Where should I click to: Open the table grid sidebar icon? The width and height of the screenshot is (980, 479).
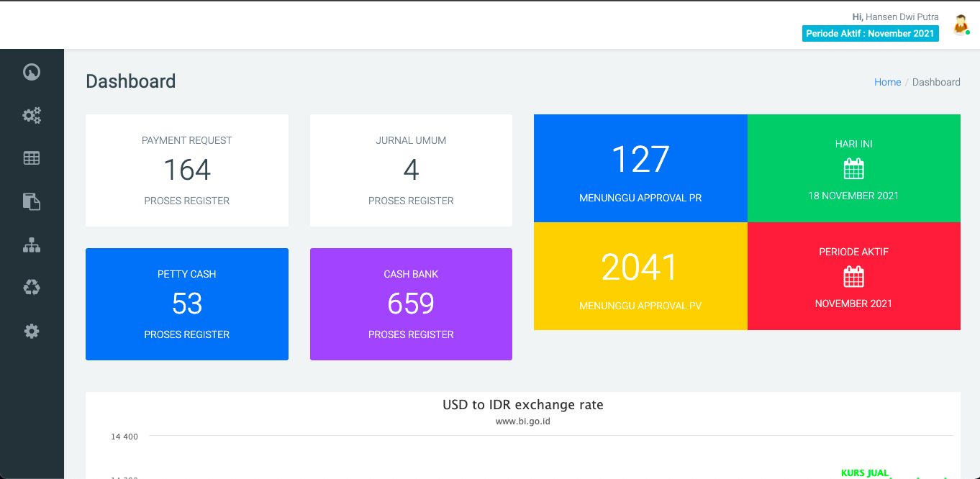coord(32,158)
